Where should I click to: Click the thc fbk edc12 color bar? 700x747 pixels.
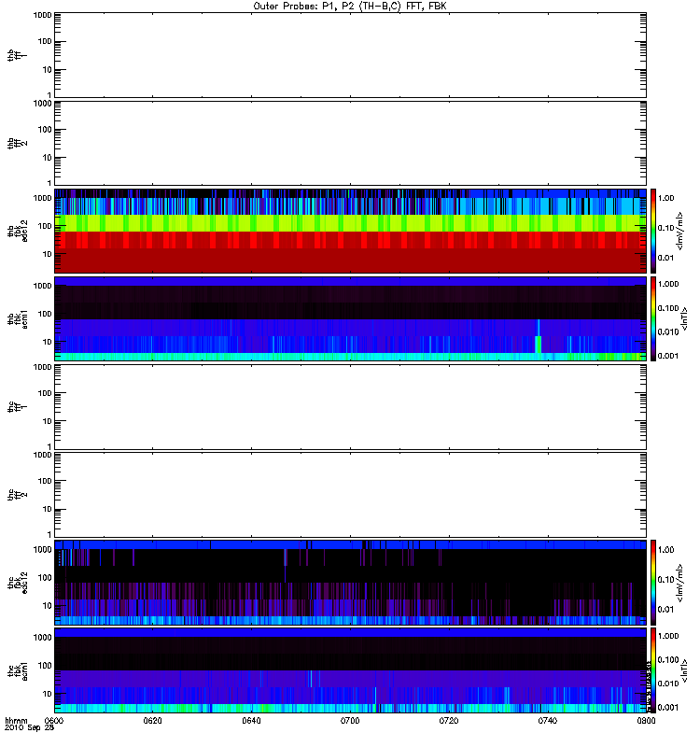click(x=653, y=582)
